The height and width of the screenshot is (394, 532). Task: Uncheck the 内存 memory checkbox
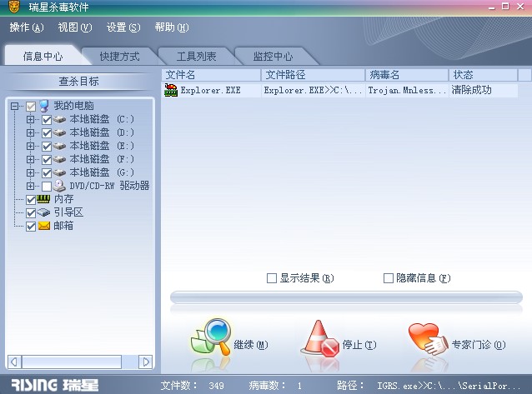pyautogui.click(x=31, y=200)
